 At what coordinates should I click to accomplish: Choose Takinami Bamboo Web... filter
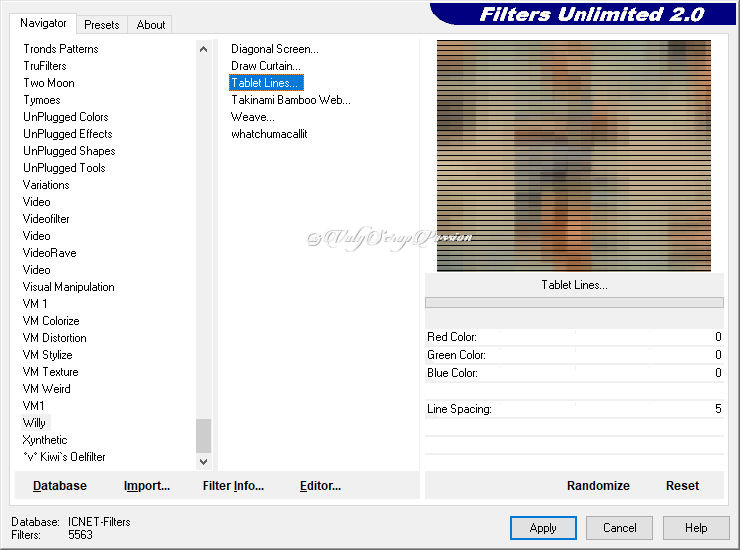coord(291,100)
